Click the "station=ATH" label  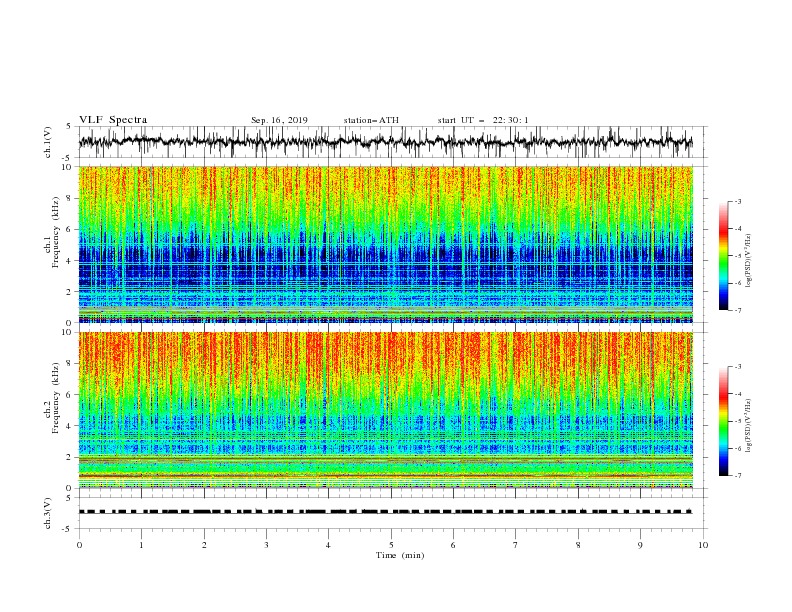click(371, 120)
